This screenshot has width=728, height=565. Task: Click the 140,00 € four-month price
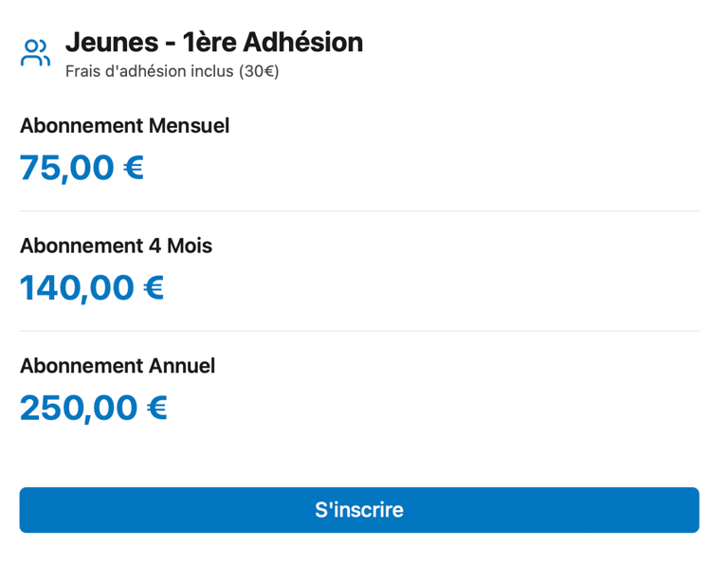92,288
